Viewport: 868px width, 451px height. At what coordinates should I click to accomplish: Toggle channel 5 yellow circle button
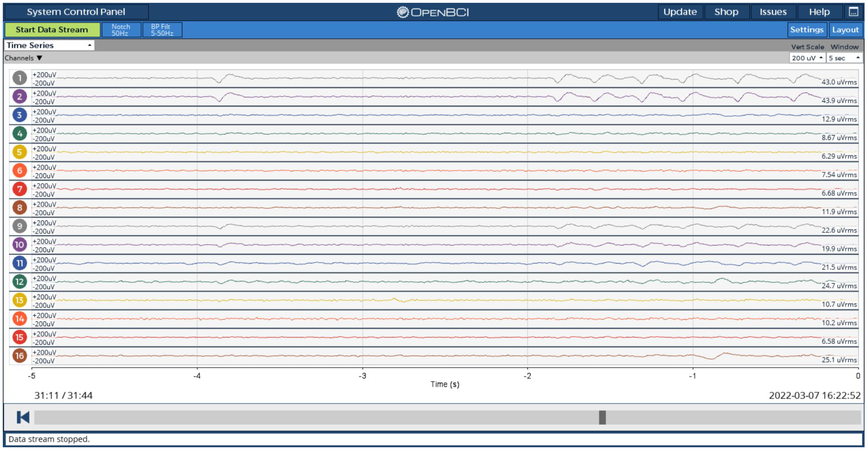click(x=19, y=152)
